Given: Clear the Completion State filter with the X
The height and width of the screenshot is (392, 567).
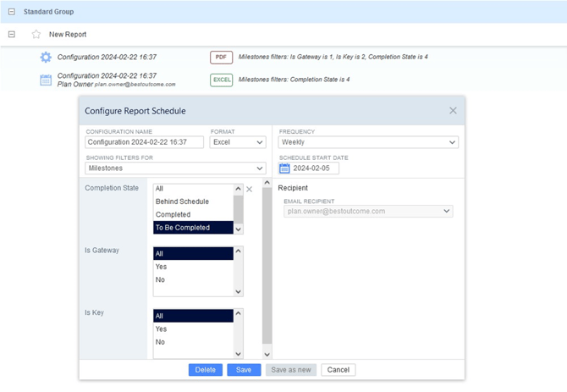Looking at the screenshot, I should pyautogui.click(x=249, y=189).
